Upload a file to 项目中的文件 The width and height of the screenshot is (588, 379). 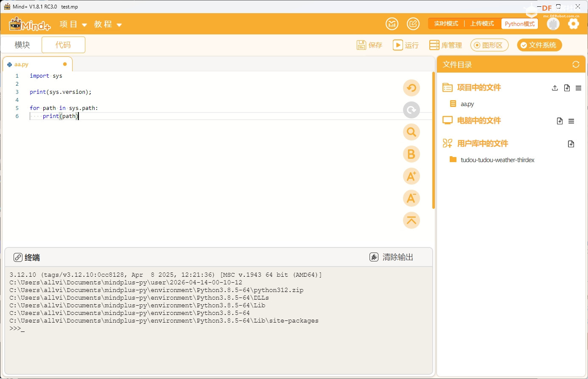554,88
